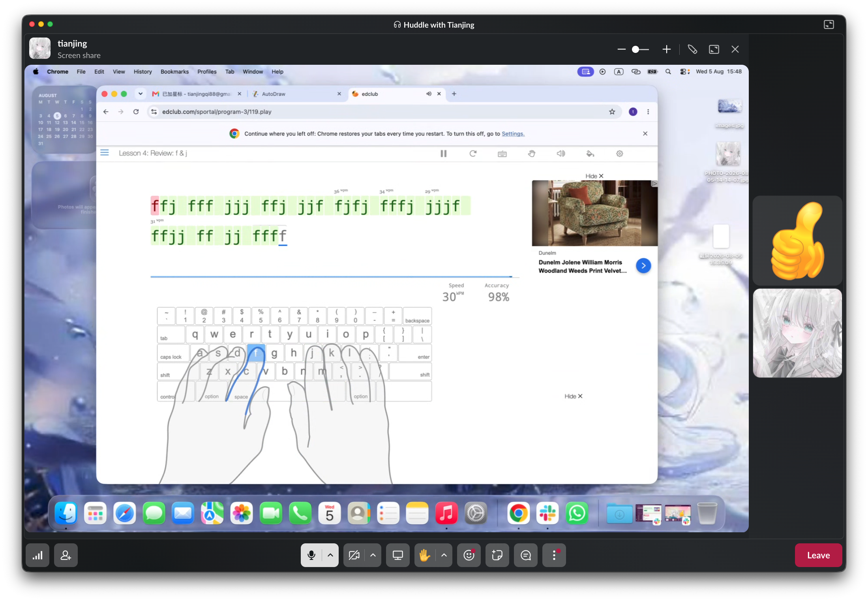The width and height of the screenshot is (868, 601).
Task: Click the Chrome forward arrow
Action: 121,112
